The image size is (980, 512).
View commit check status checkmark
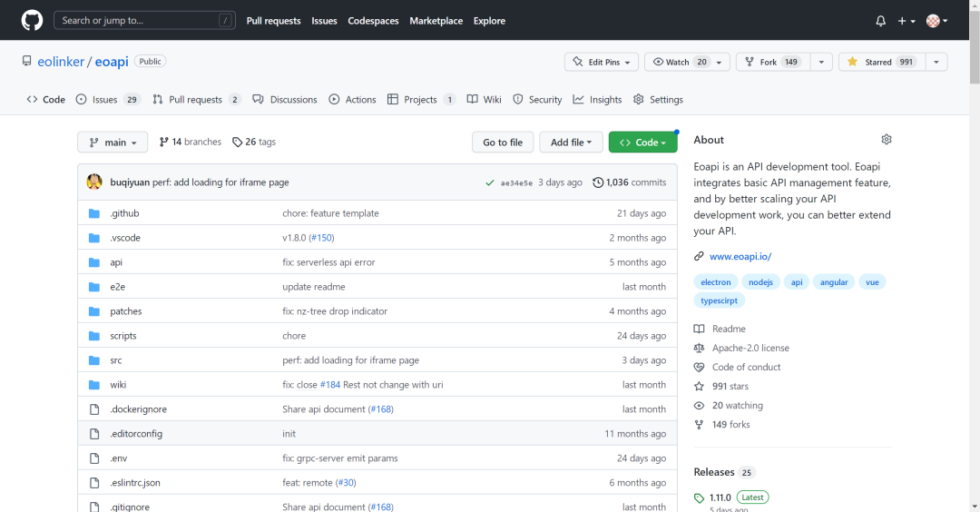click(x=490, y=182)
